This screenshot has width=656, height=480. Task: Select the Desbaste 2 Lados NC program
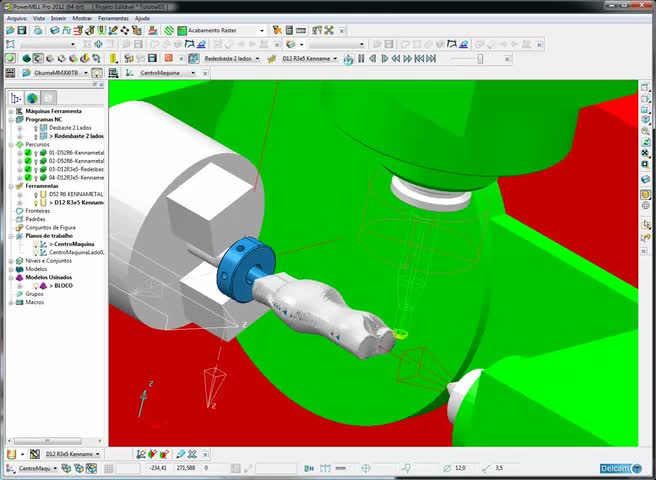pos(70,128)
